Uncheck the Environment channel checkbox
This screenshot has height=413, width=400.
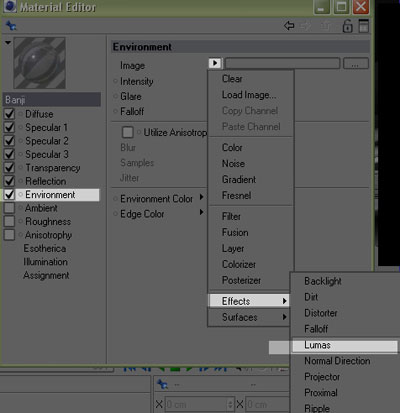pos(9,195)
